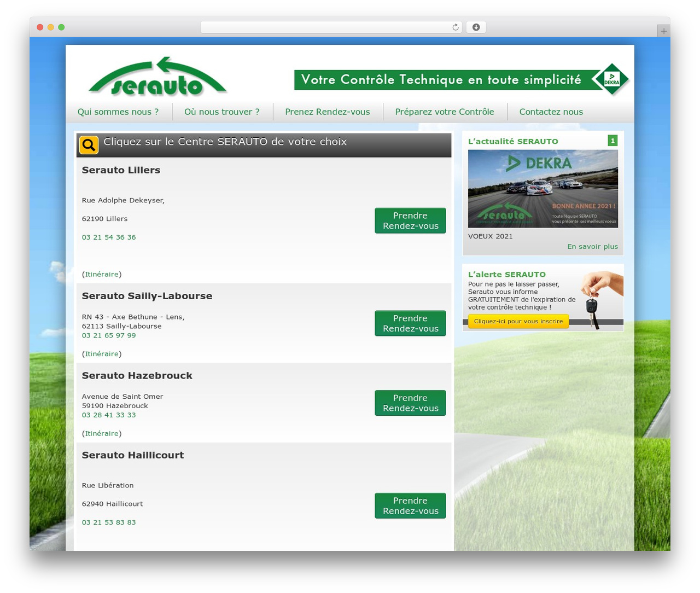Call Sailly-Labourse number 03 21 65 97 99

pyautogui.click(x=109, y=335)
